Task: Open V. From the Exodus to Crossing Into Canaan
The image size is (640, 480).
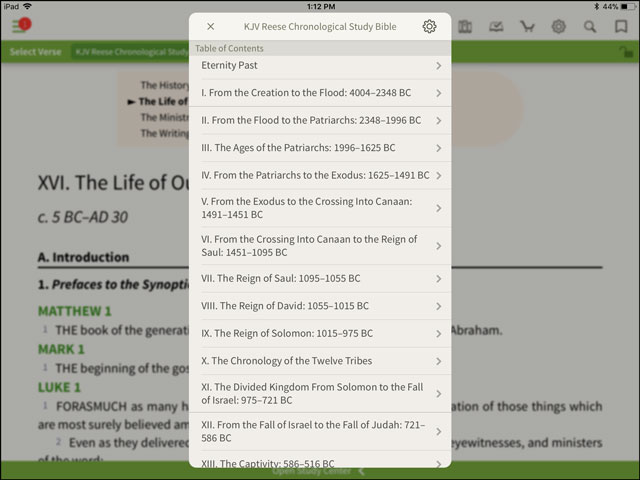Action: click(x=320, y=208)
